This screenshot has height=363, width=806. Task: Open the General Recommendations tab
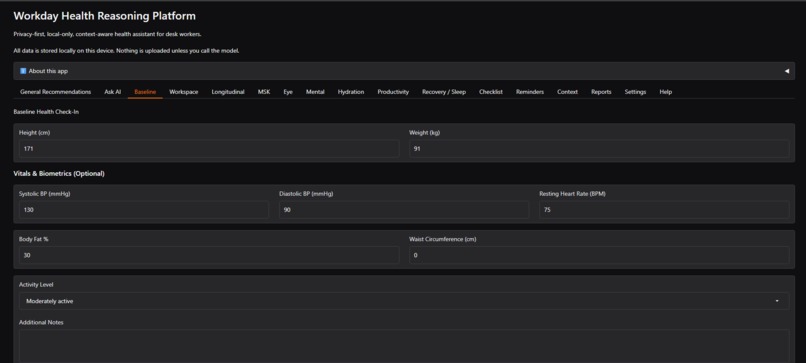pos(56,92)
